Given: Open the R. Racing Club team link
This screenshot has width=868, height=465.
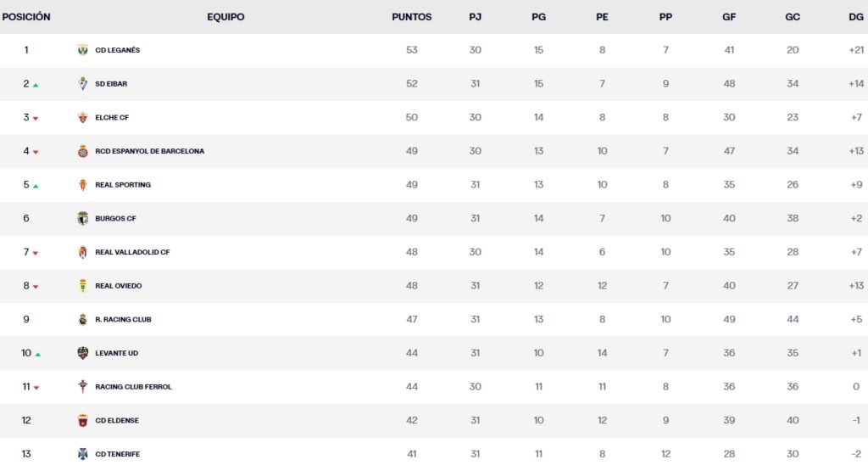Looking at the screenshot, I should point(123,320).
